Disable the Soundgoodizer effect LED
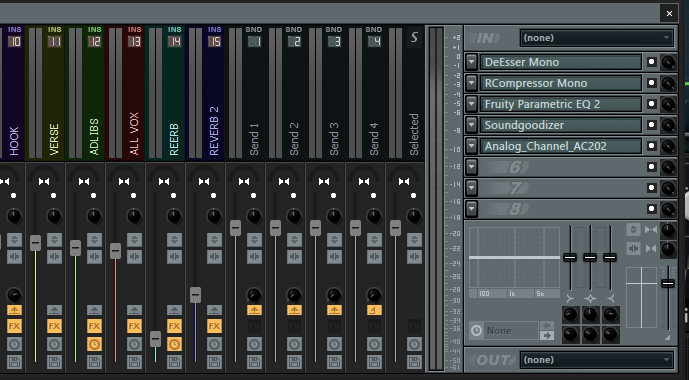 (652, 125)
